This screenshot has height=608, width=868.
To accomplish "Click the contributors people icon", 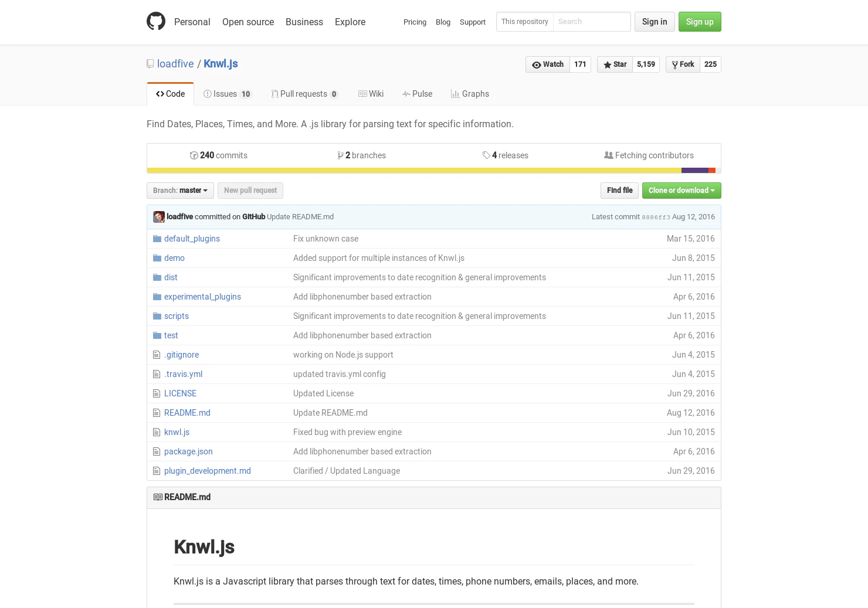I will 609,155.
